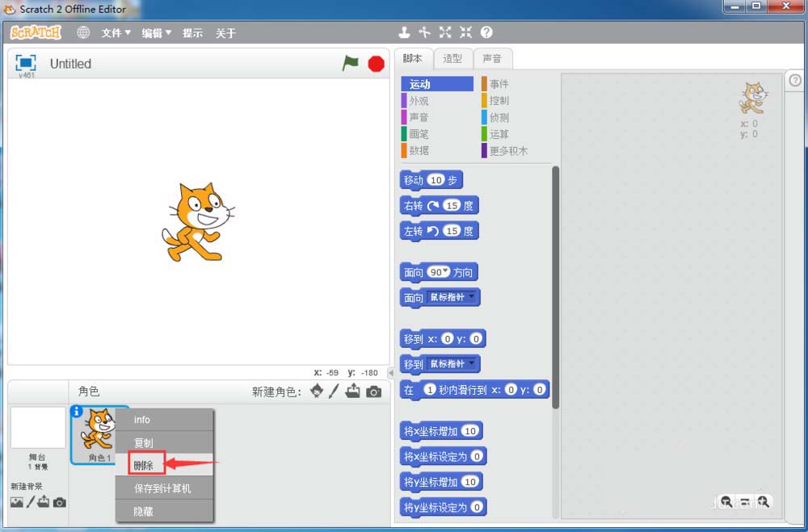Screen dimensions: 808x532
Task: Click the seconds value in 滑行 block
Action: (430, 389)
